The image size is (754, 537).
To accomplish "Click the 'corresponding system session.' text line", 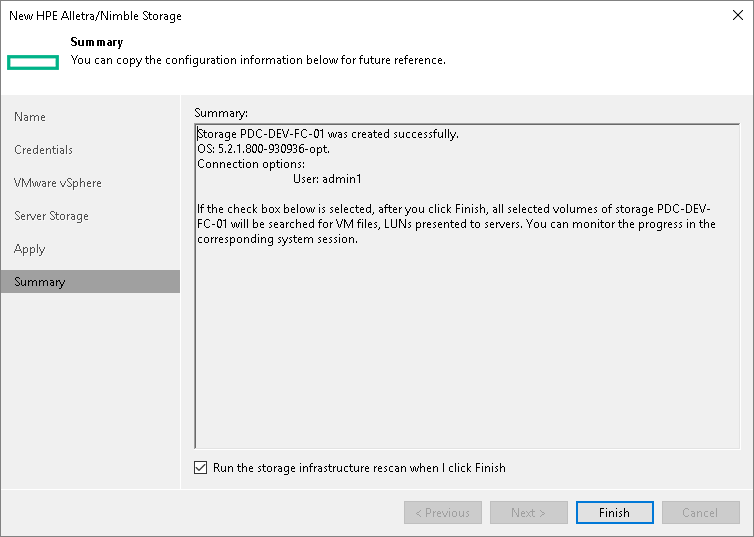I will coord(277,239).
